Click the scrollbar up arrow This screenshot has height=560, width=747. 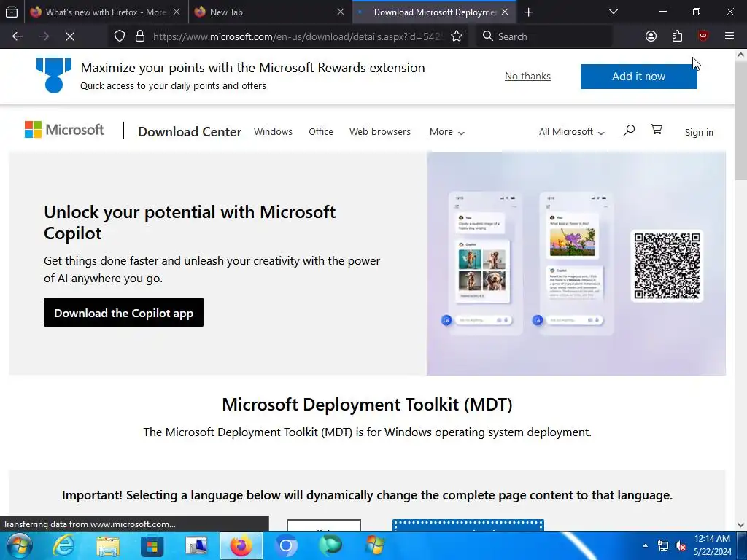point(741,55)
